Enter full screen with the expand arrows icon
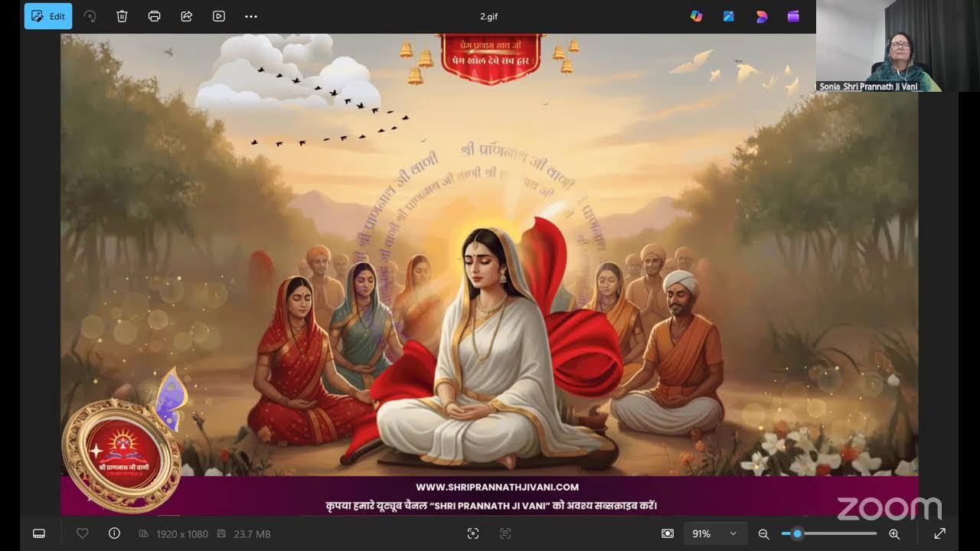 [940, 533]
